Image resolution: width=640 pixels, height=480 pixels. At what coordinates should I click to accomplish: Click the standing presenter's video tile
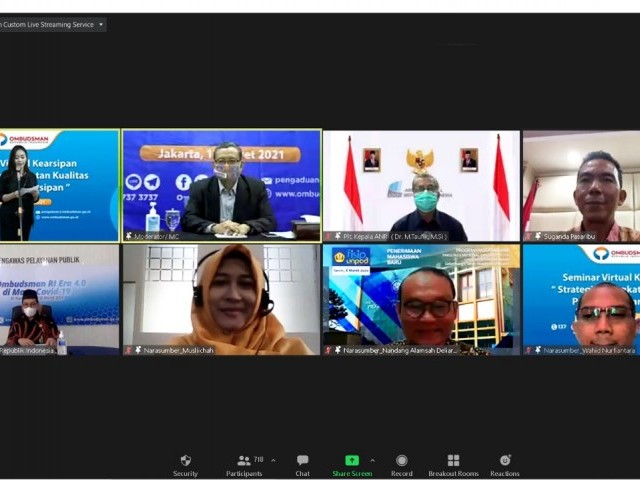click(x=59, y=185)
